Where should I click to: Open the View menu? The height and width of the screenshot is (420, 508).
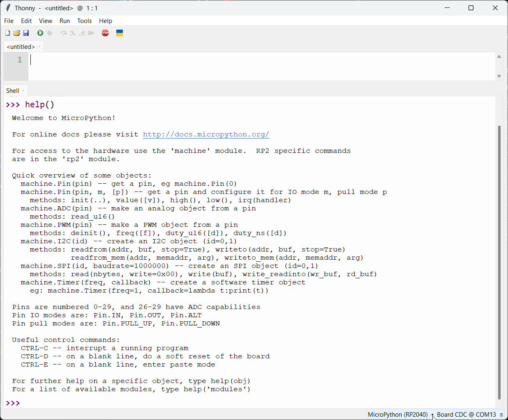point(46,21)
